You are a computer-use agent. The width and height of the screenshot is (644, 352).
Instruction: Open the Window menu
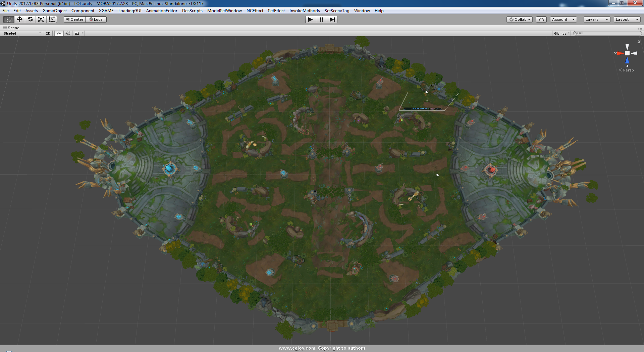pos(362,11)
